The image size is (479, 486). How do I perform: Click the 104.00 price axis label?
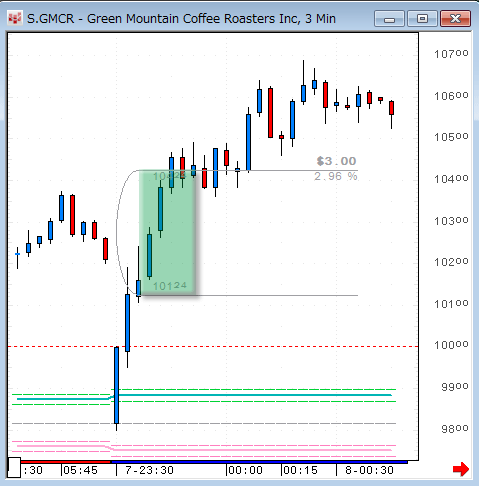(451, 179)
